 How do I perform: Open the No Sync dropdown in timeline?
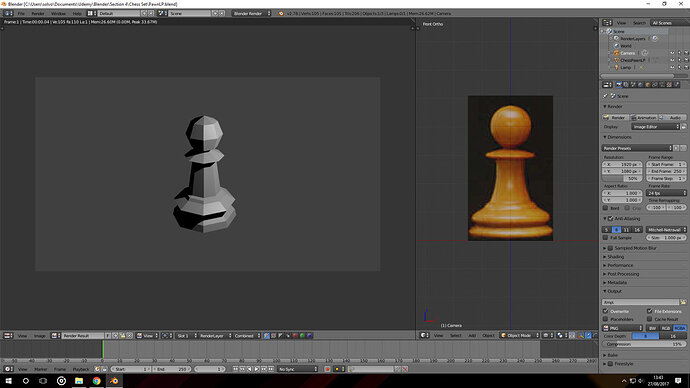coord(297,369)
